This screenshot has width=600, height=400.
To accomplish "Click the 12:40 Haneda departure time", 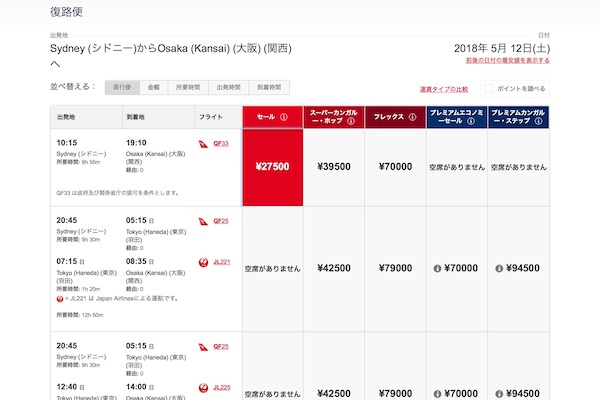I will tap(67, 387).
